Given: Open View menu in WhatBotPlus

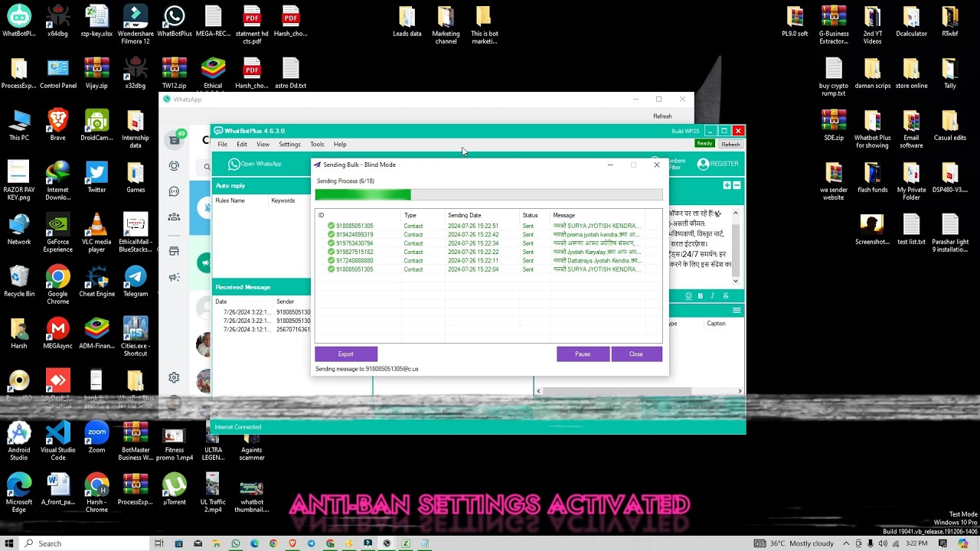Looking at the screenshot, I should 263,145.
